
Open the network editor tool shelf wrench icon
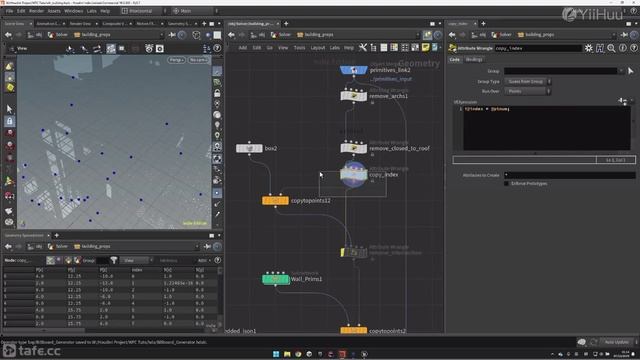[362, 48]
